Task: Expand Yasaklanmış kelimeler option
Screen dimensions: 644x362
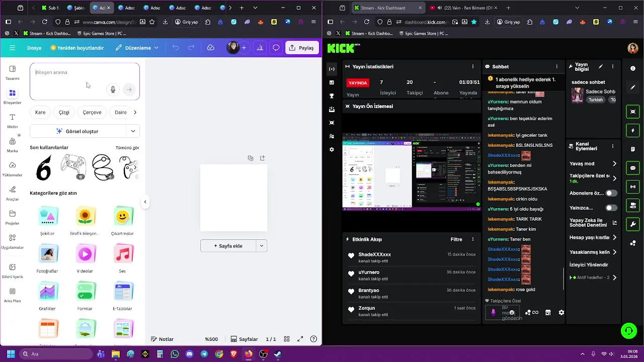Action: pyautogui.click(x=614, y=252)
